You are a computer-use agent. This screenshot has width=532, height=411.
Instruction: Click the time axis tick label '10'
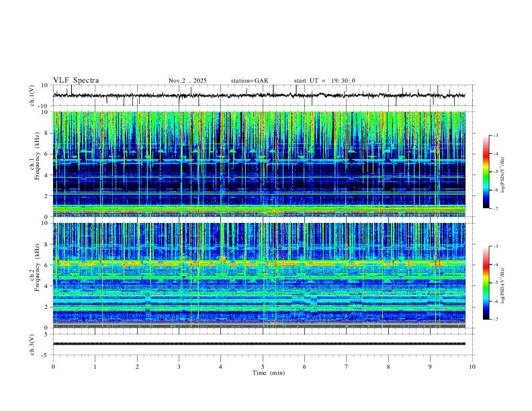point(472,367)
